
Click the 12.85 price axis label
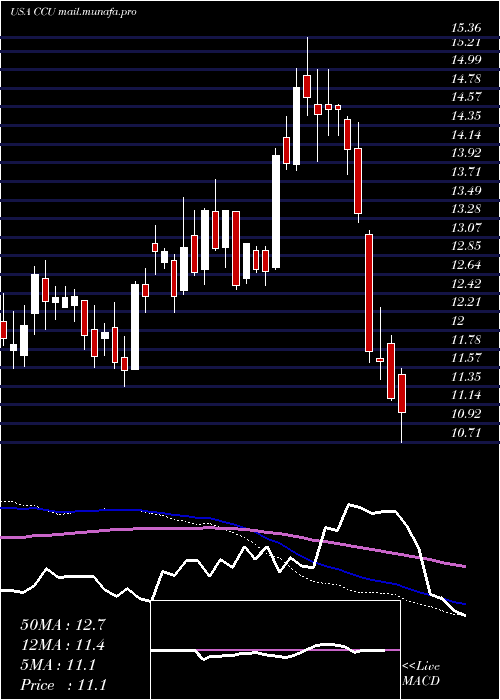466,246
